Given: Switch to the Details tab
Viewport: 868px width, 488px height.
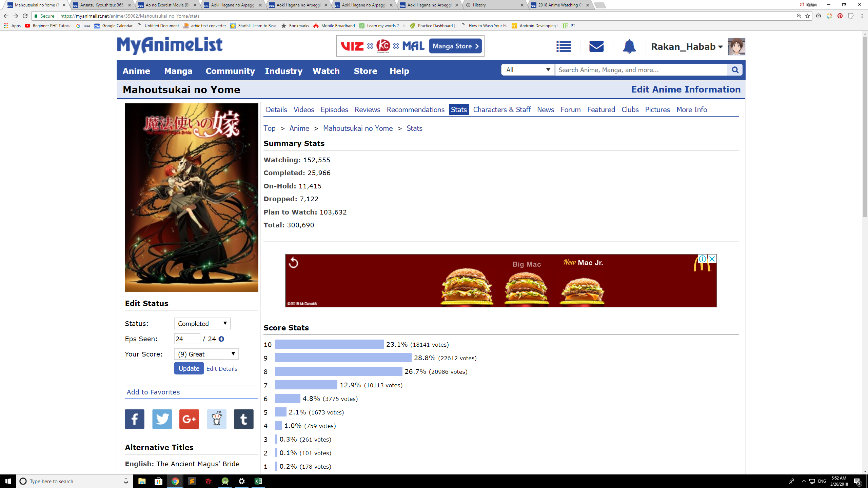Looking at the screenshot, I should click(276, 109).
